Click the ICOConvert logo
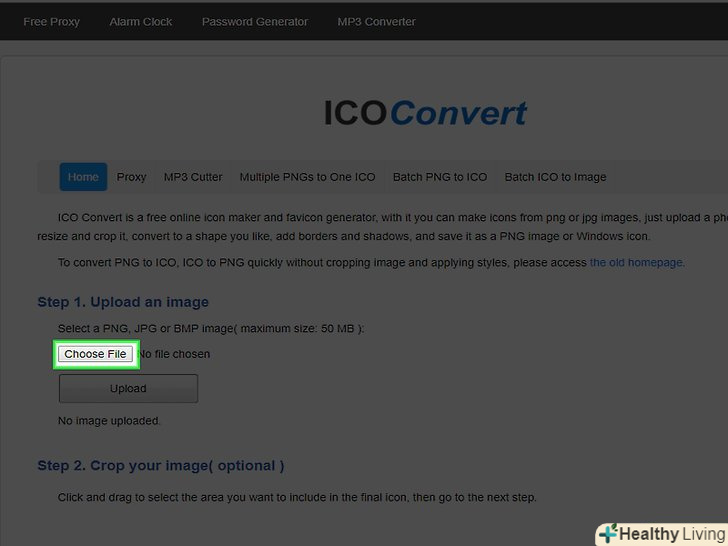Screen dimensions: 728x546 tap(425, 113)
